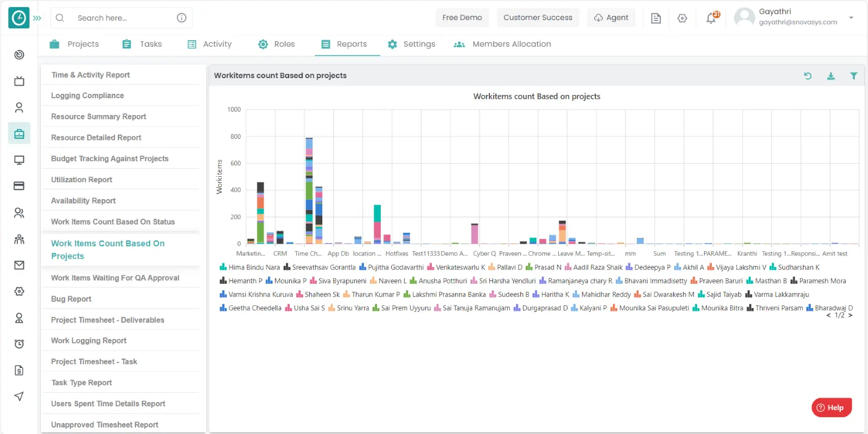Click the Gayathri user avatar
Viewport: 868px width, 434px height.
[744, 17]
